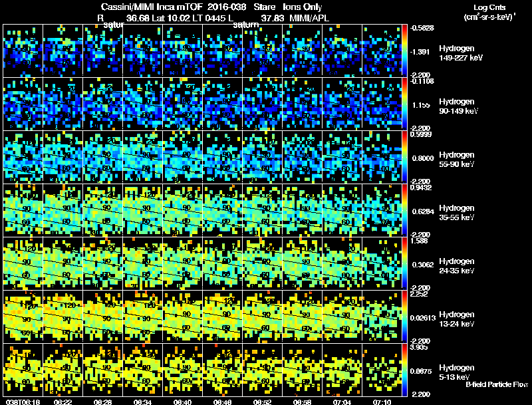
Task: Open the 55-90 keV panel at 06:46
Action: (x=222, y=157)
